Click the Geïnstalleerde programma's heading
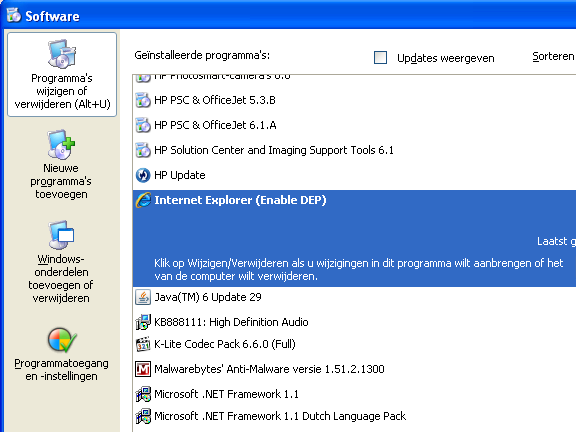 202,55
